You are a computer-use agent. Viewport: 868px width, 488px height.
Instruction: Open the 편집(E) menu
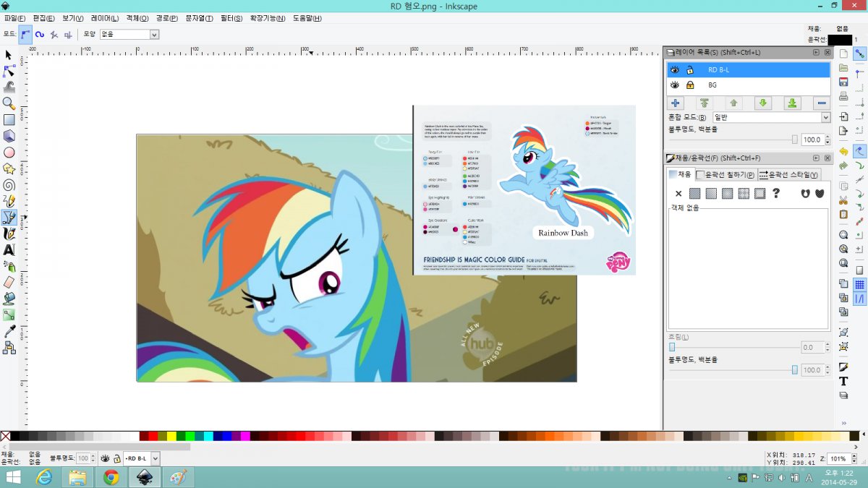(44, 17)
